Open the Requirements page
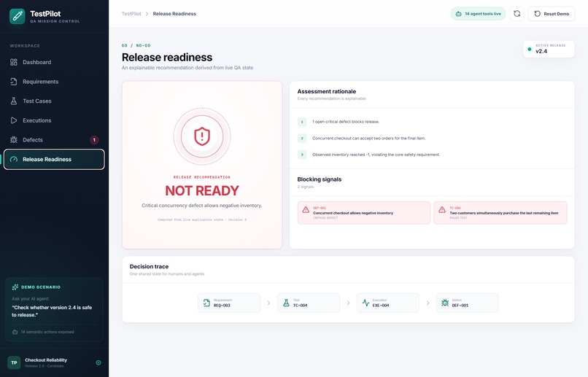588x377 pixels. (54, 82)
